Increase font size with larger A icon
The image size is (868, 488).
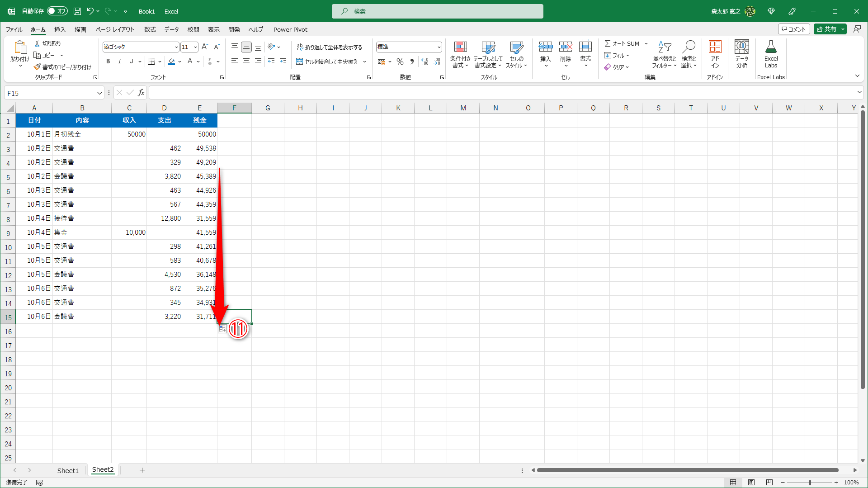[205, 47]
